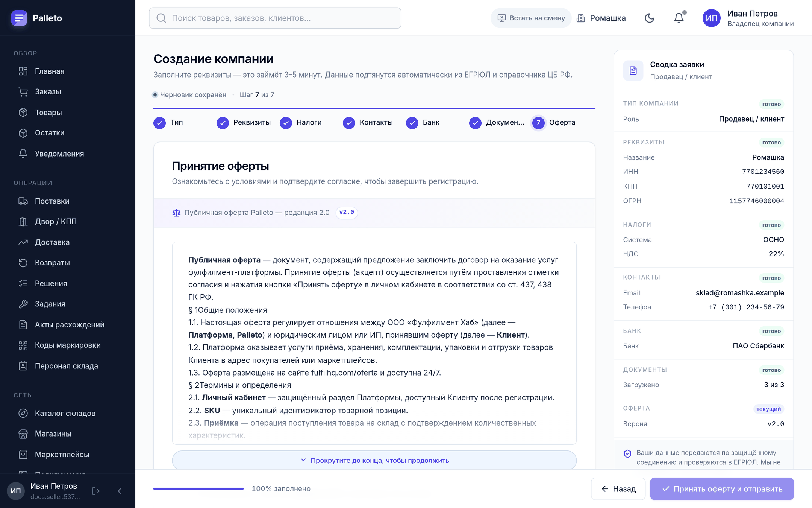Image resolution: width=812 pixels, height=508 pixels.
Task: Click the ИНН value 7701234560
Action: click(763, 172)
